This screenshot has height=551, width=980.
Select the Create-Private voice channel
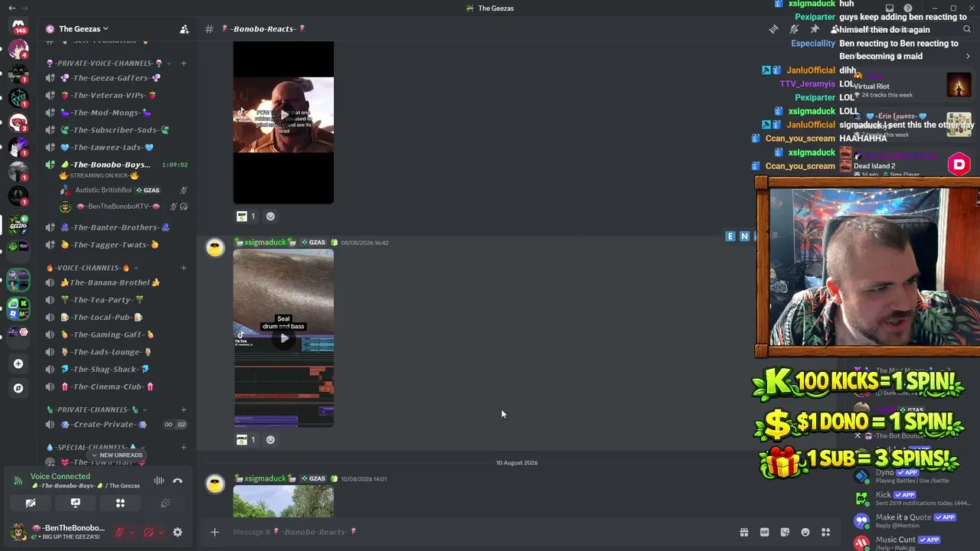[x=116, y=425]
